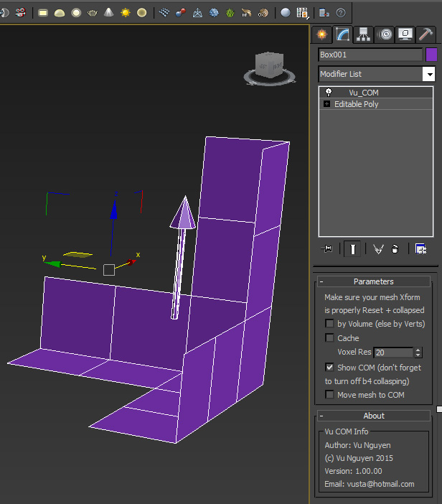The height and width of the screenshot is (504, 442).
Task: Open the Display panel tab
Action: 405,34
